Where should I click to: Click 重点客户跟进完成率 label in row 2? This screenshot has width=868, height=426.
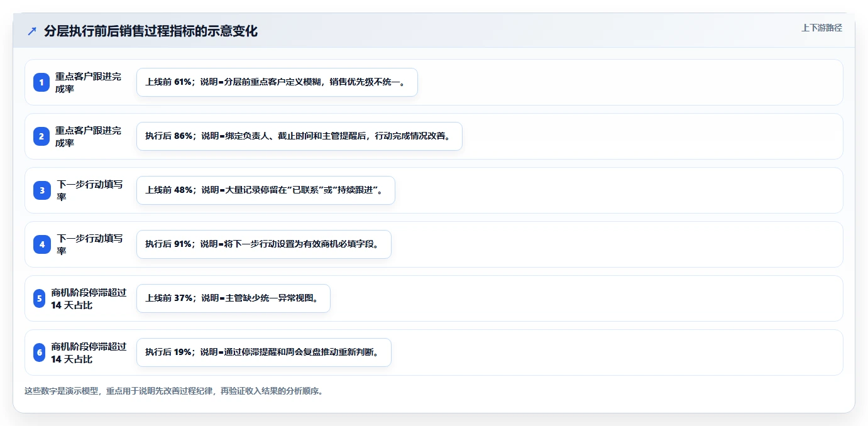point(88,136)
